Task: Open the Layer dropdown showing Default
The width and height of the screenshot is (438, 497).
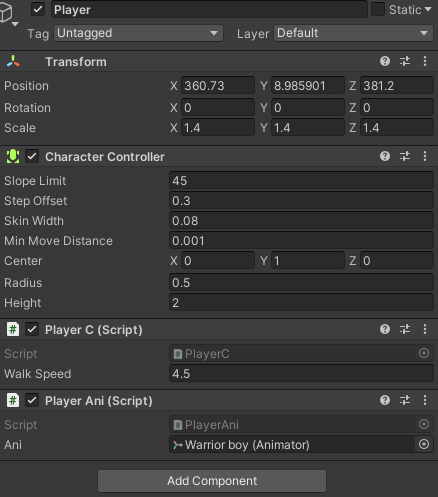Action: [353, 33]
